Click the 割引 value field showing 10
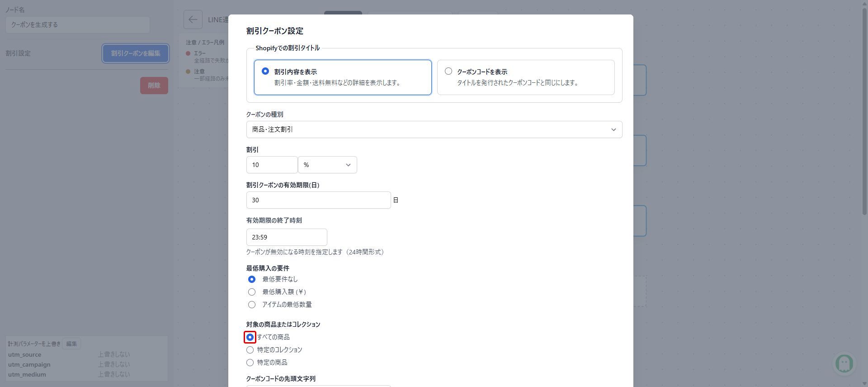The height and width of the screenshot is (387, 868). pyautogui.click(x=272, y=165)
